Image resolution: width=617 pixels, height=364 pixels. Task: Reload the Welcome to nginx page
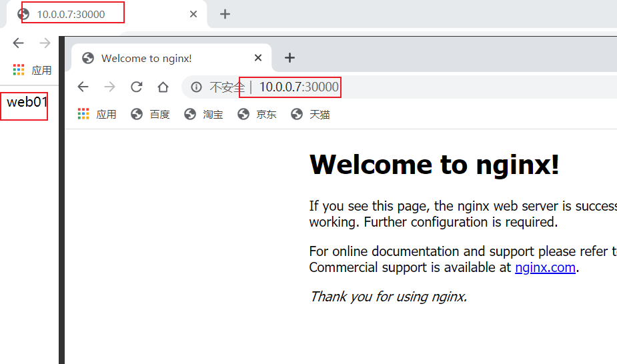(x=136, y=87)
